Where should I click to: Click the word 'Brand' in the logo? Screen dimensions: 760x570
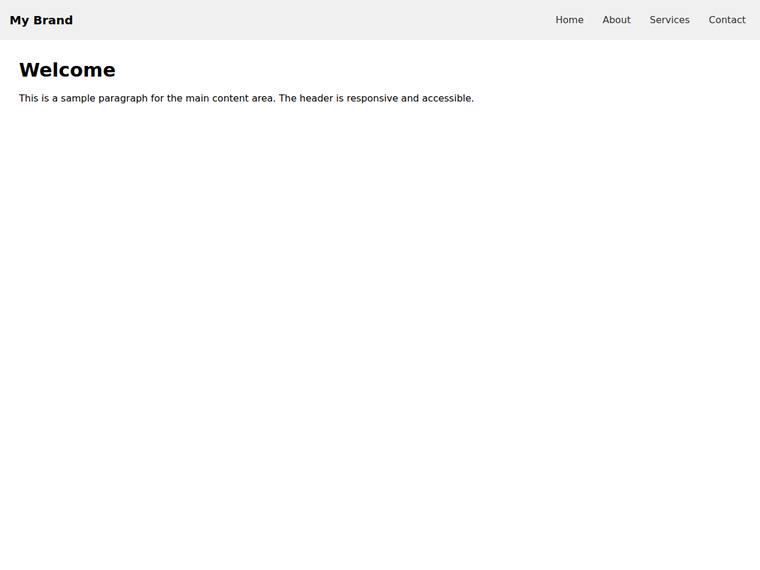point(53,20)
